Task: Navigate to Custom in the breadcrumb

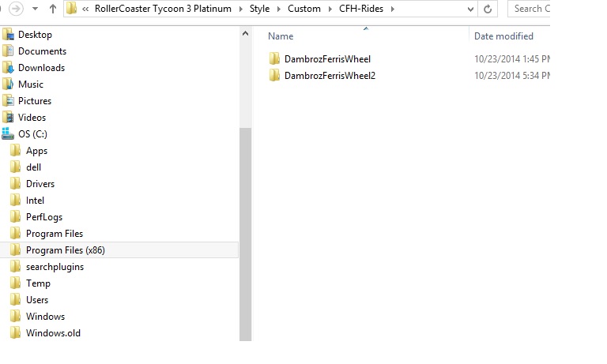Action: pos(304,9)
